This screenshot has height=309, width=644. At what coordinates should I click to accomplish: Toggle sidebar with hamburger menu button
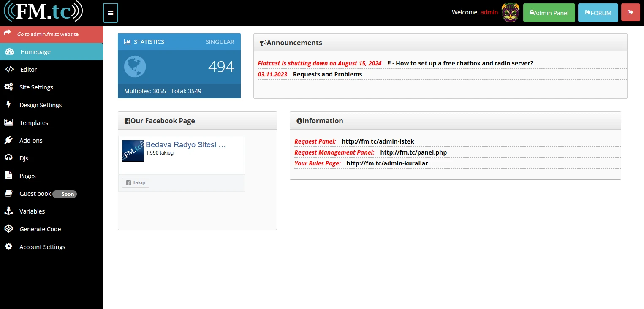pos(111,13)
